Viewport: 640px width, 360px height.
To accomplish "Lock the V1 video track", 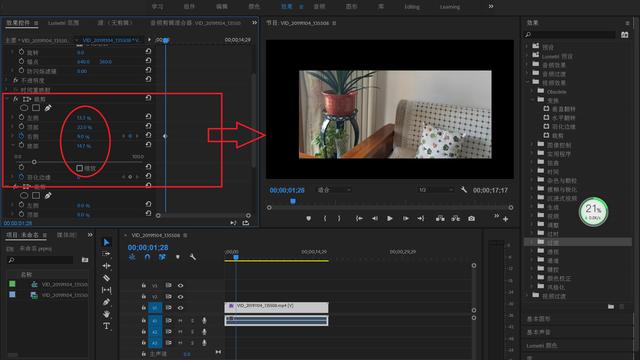I will [144, 308].
